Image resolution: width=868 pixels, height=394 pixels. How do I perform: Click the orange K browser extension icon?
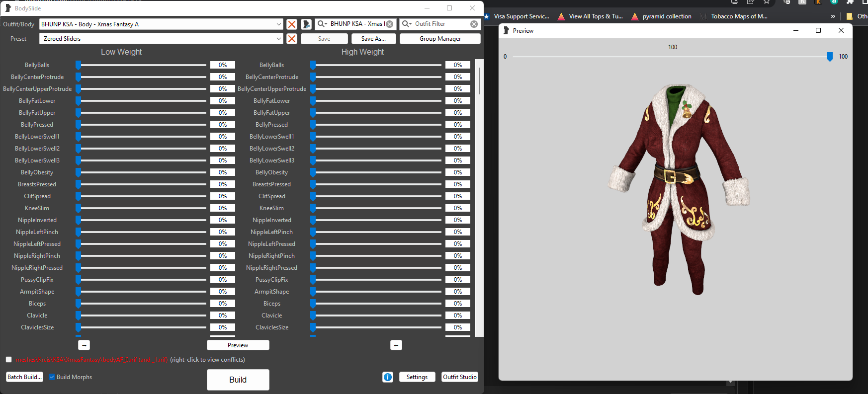[x=818, y=2]
